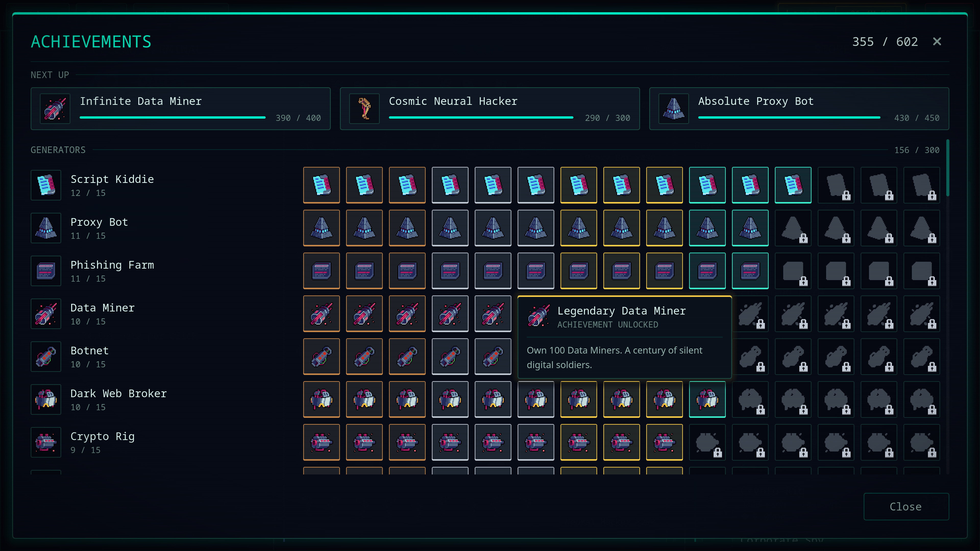This screenshot has width=980, height=551.
Task: Select the first locked Proxy Bot achievement
Action: [793, 228]
